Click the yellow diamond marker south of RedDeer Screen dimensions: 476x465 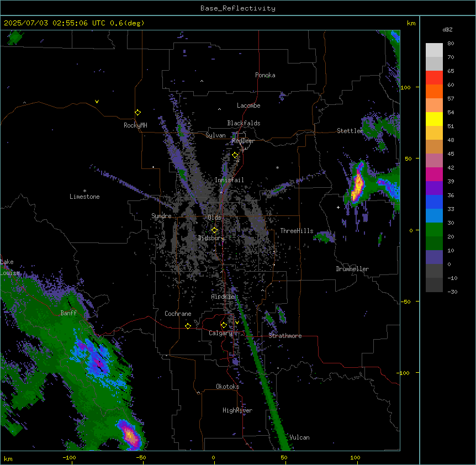235,155
